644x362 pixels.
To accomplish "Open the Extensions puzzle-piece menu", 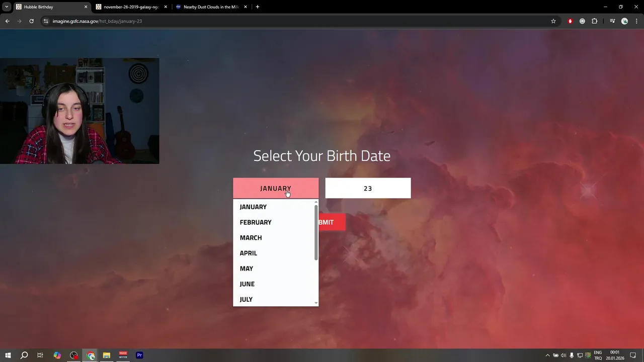I will tap(595, 21).
